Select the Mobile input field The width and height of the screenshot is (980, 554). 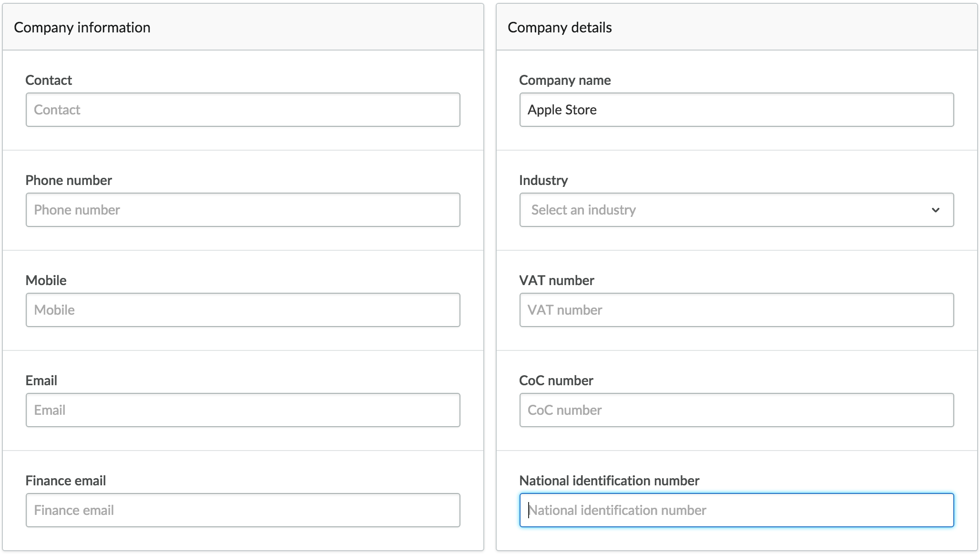243,310
